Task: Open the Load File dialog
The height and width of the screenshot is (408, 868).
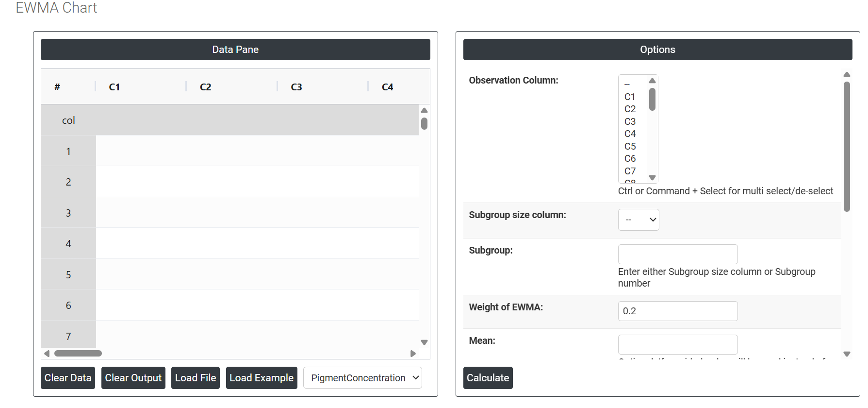Action: point(195,378)
